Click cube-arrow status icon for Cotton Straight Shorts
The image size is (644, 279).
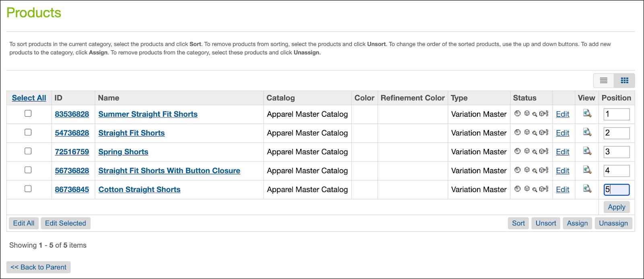coord(544,189)
